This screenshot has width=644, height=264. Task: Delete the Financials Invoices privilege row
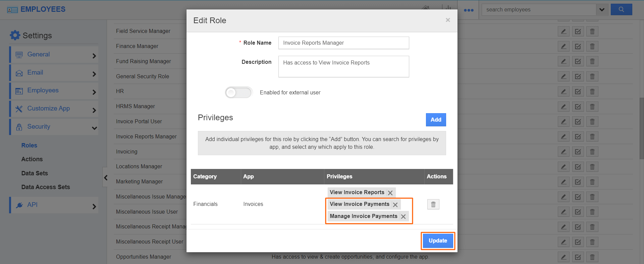click(x=433, y=204)
